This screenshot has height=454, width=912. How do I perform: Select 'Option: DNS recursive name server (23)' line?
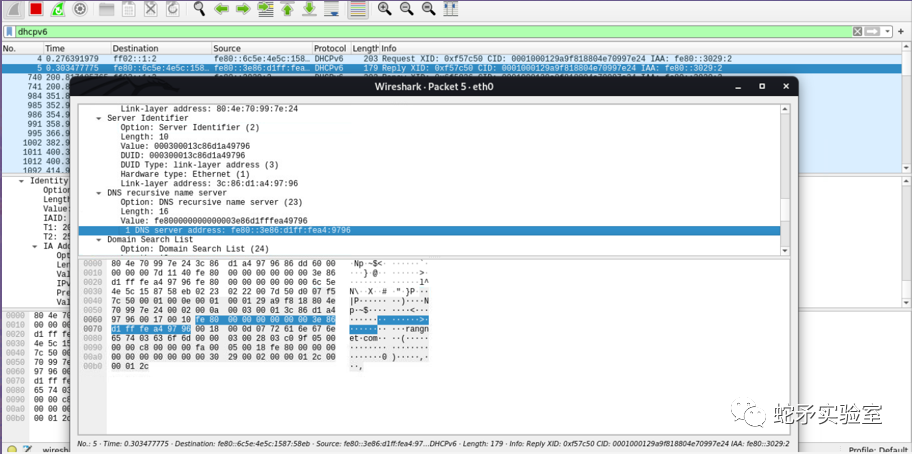(x=212, y=202)
